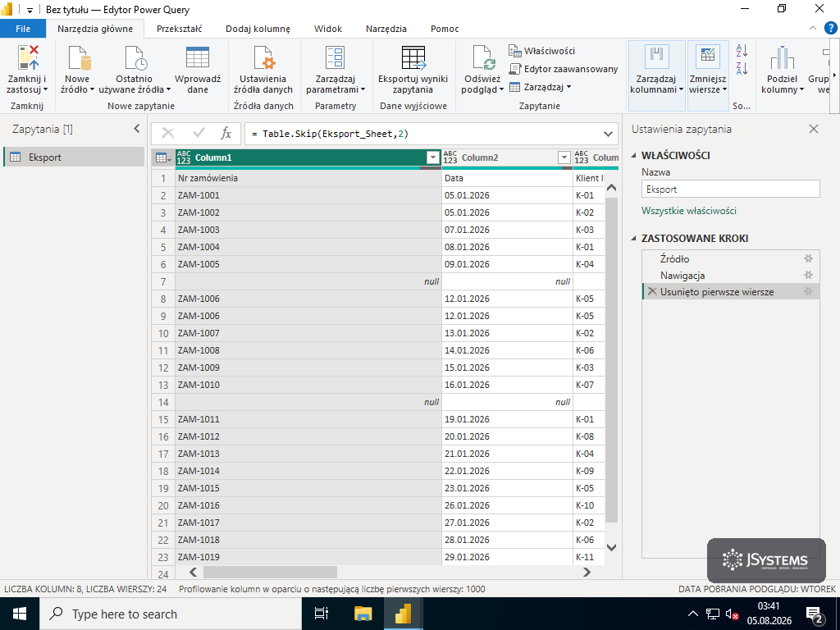The image size is (840, 630).
Task: Collapse the ZASTOSOWANE KROKI section
Action: click(635, 239)
